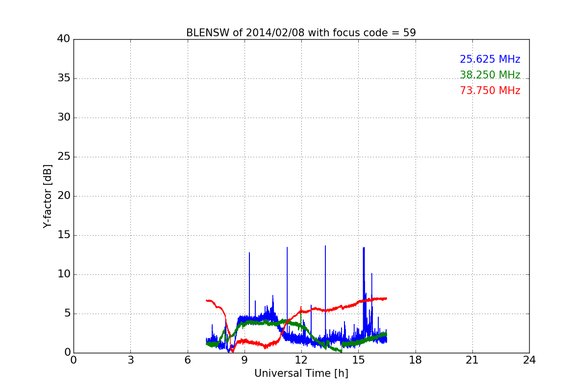Viewport: 588px width, 392px height.
Task: Click the y-axis tick label 5
Action: (x=67, y=314)
